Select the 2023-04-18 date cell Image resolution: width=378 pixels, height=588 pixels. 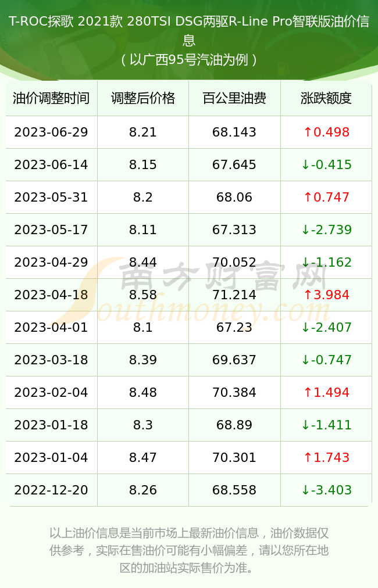pyautogui.click(x=51, y=295)
